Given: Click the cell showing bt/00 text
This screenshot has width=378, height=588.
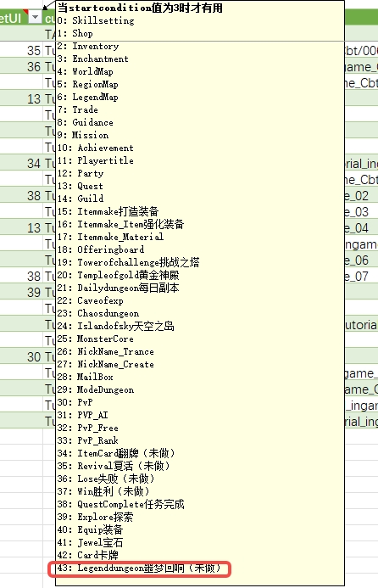Looking at the screenshot, I should (361, 50).
